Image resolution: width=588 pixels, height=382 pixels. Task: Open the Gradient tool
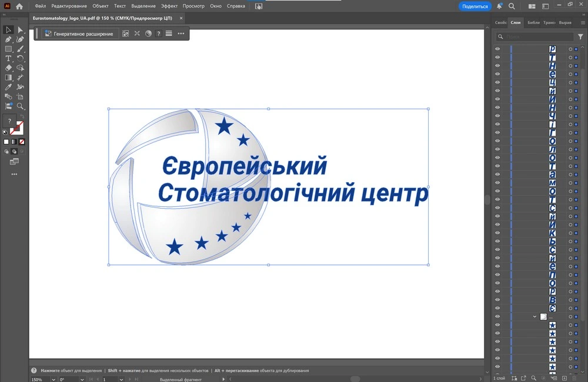coord(8,77)
